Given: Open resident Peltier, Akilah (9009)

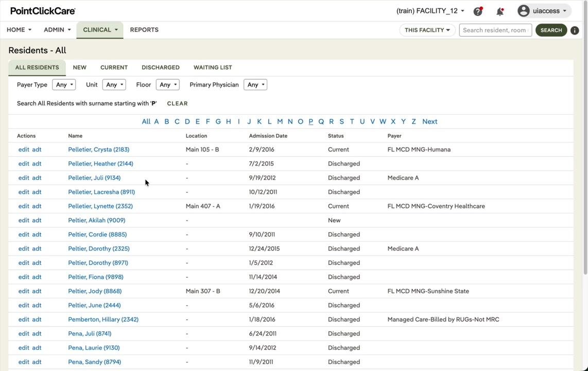Looking at the screenshot, I should point(97,221).
